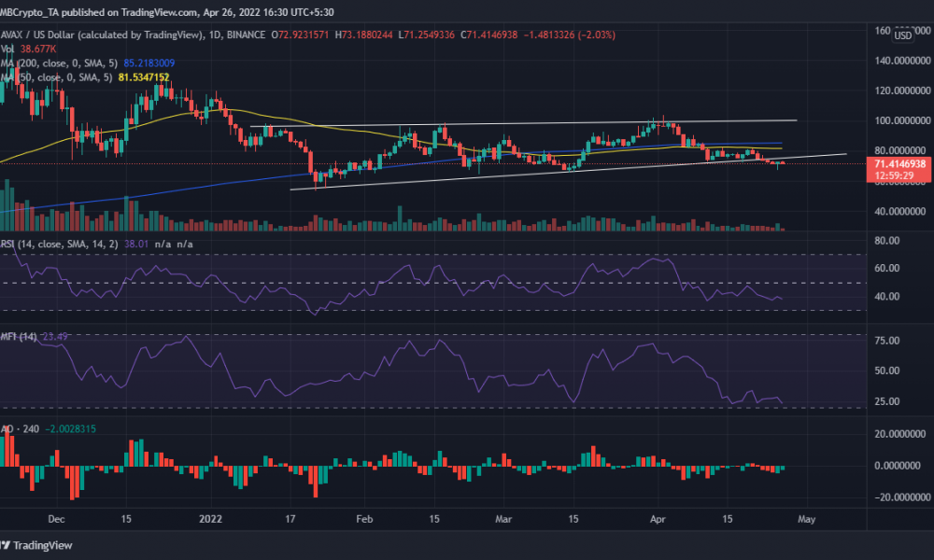The image size is (934, 560).
Task: Click the 20.0000000 AO axis label
Action: click(x=900, y=434)
